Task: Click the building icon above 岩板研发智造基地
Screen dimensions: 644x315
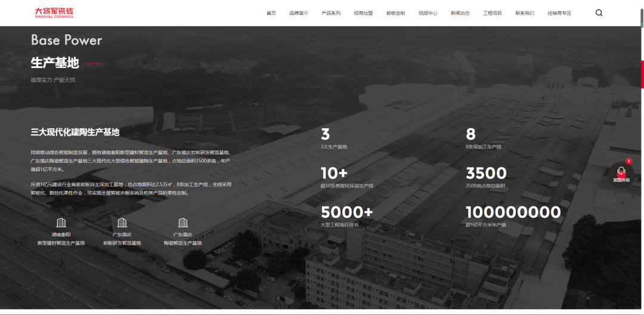Action: [122, 223]
